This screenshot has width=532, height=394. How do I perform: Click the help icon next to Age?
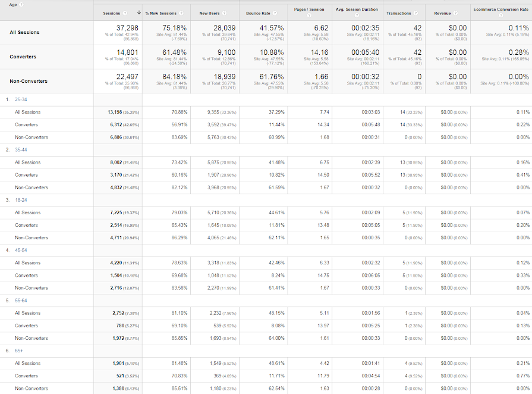point(21,5)
